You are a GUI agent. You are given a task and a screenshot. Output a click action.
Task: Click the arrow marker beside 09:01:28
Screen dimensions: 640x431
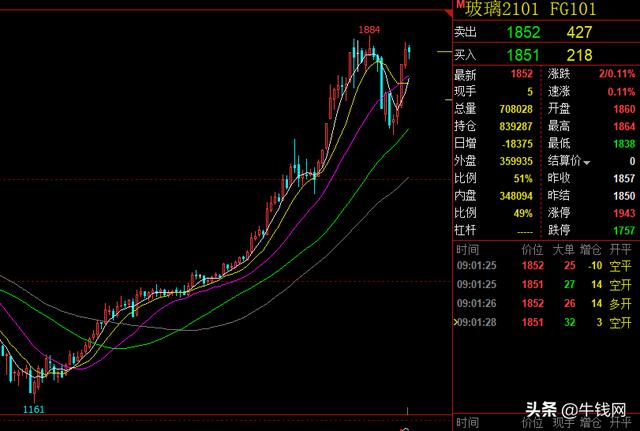click(x=457, y=322)
